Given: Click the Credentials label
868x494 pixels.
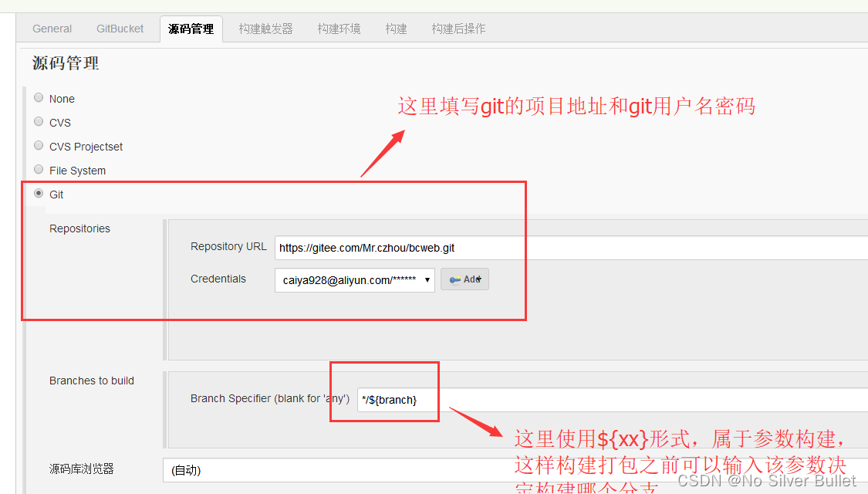Looking at the screenshot, I should pos(218,279).
